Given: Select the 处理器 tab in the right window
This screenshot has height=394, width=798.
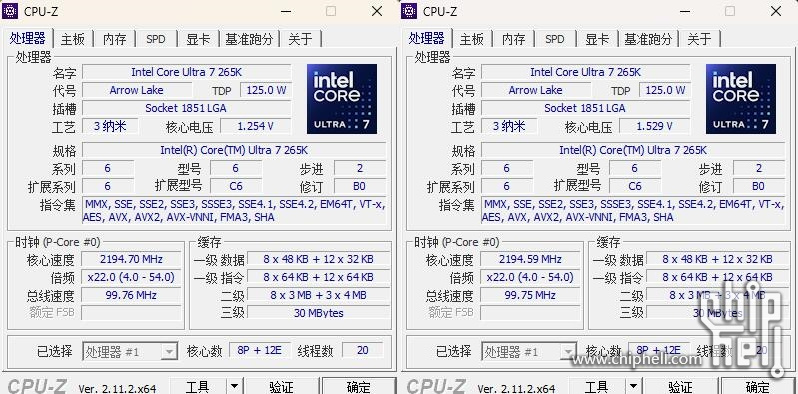Looking at the screenshot, I should 427,38.
